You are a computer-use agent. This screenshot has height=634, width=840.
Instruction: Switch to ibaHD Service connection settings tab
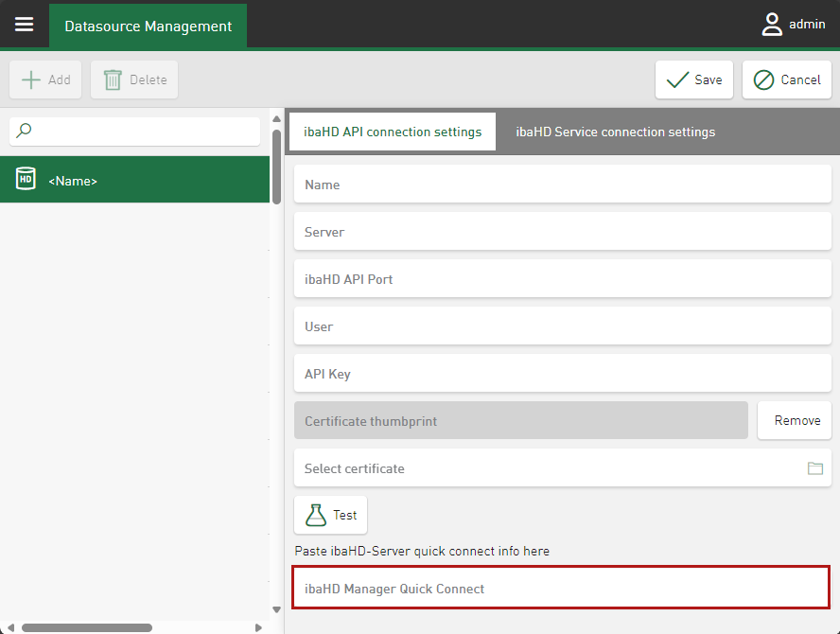615,132
